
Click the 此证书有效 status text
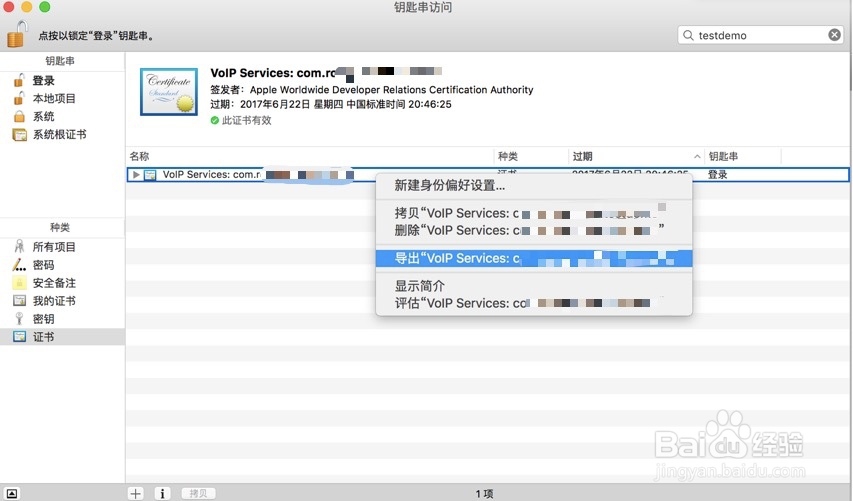[246, 120]
